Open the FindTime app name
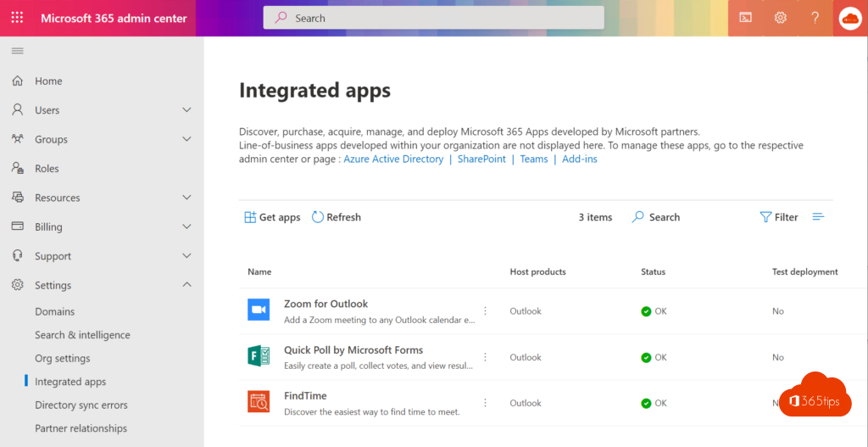Screen dimensions: 868x447 [305, 396]
